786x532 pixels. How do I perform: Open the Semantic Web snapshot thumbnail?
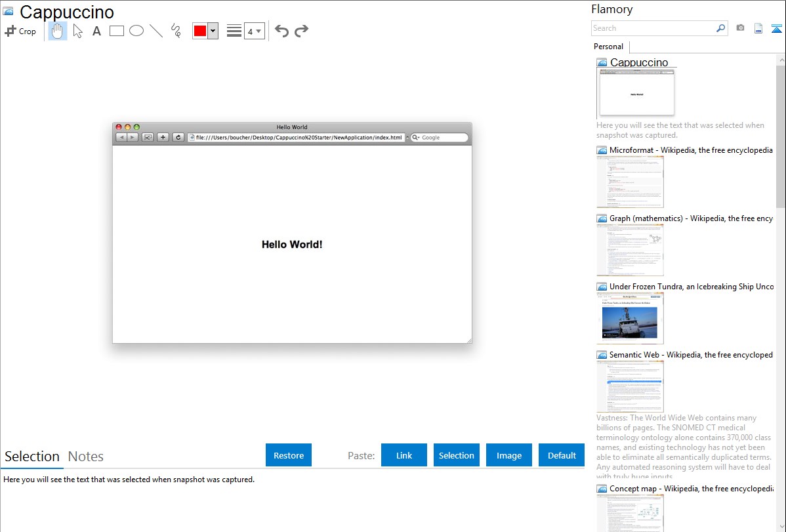click(x=630, y=386)
